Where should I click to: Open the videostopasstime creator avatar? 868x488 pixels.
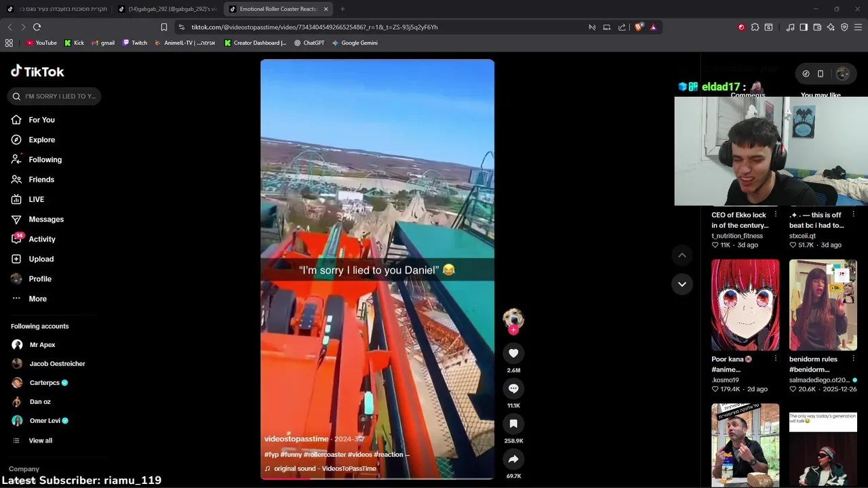[x=513, y=318]
